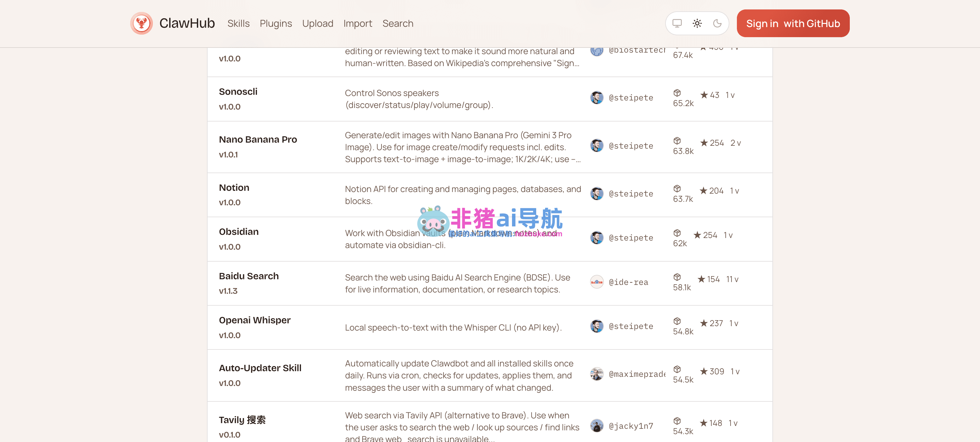Click the star icon beside 148
Viewport: 980px width, 442px height.
pyautogui.click(x=704, y=423)
